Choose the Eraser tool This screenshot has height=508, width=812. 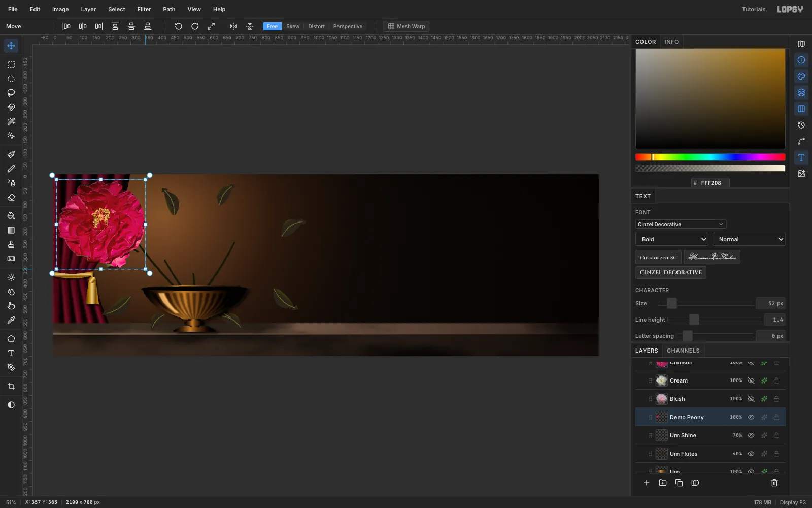[11, 198]
